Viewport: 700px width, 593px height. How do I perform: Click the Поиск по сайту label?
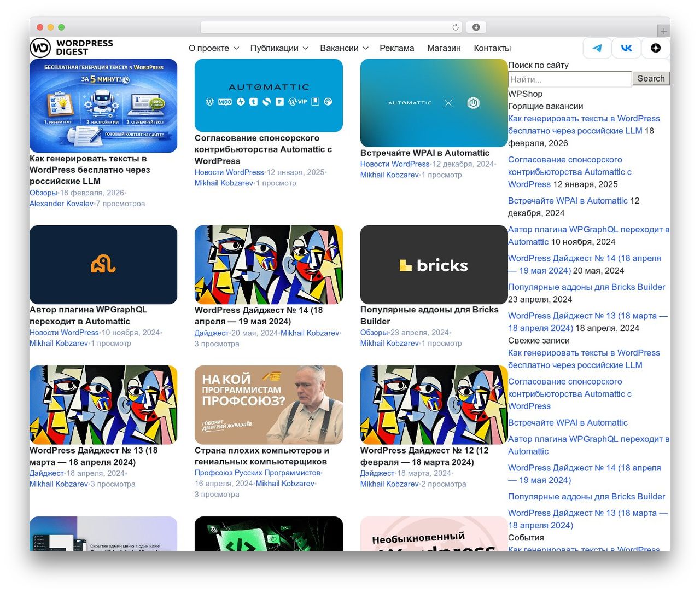pyautogui.click(x=538, y=65)
